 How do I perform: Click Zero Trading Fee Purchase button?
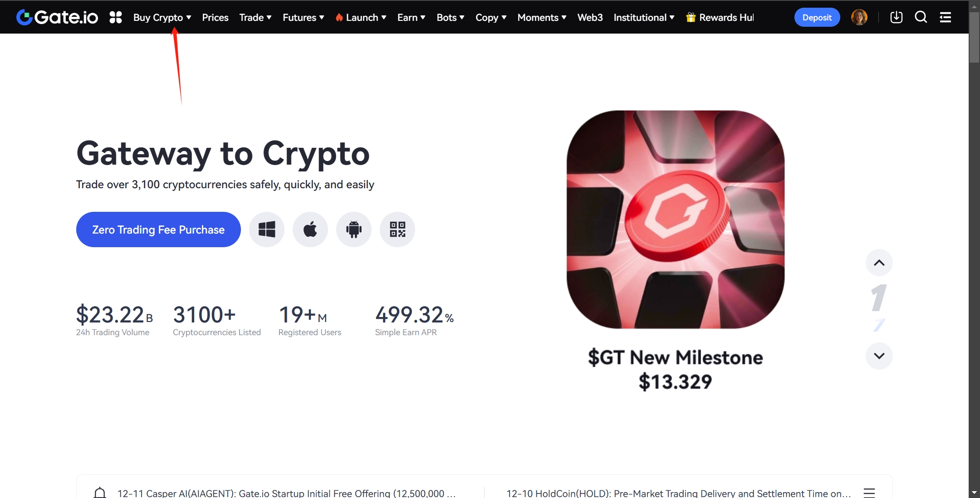tap(158, 229)
